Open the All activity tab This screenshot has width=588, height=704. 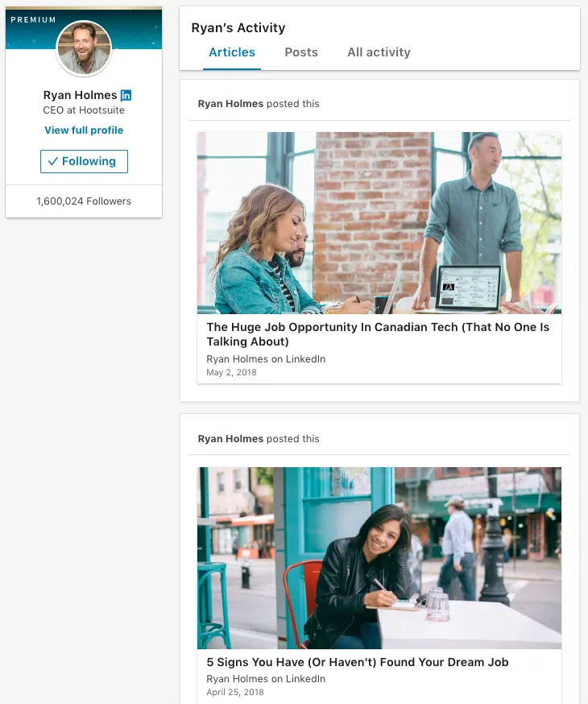(x=379, y=52)
